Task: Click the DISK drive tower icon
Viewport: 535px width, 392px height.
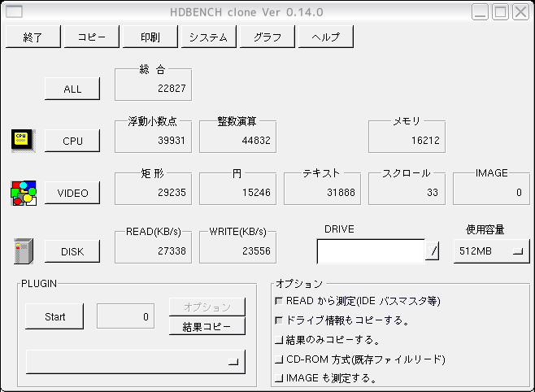Action: click(22, 251)
